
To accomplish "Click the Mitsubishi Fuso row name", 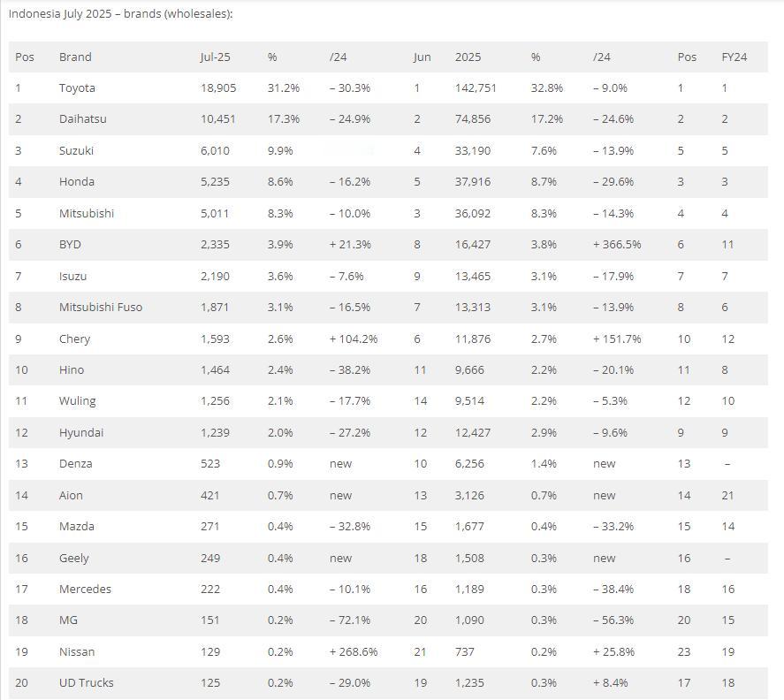I will coord(101,307).
